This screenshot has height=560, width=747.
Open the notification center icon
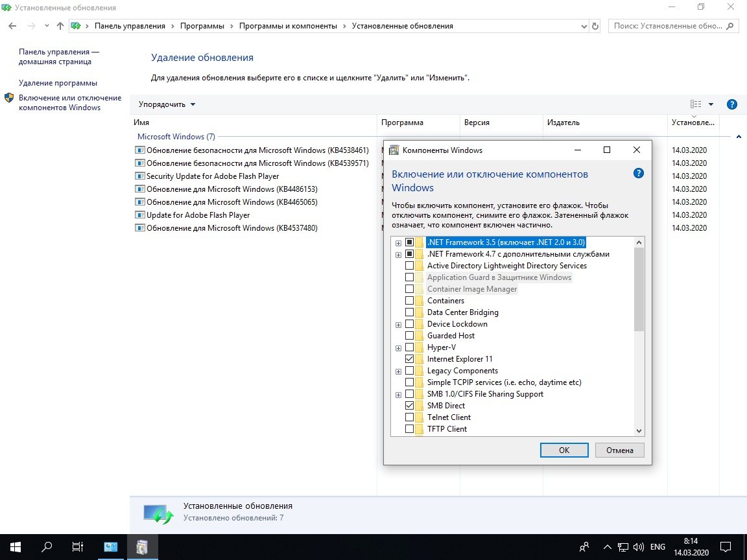click(x=725, y=547)
